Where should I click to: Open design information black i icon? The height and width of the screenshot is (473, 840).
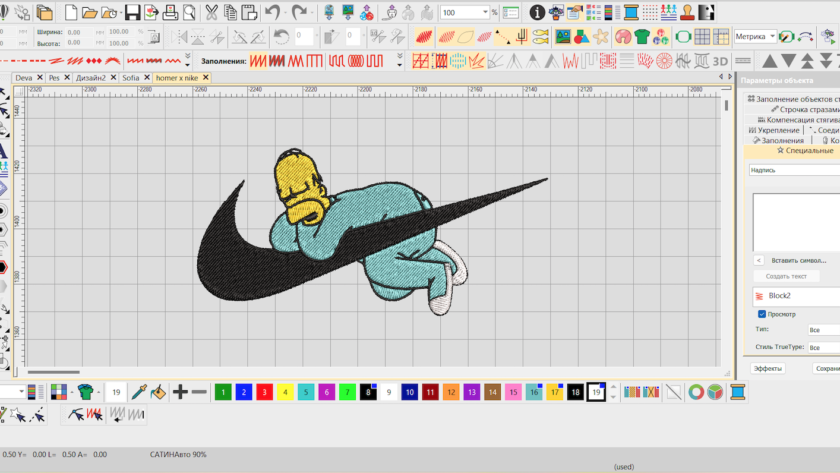[x=537, y=12]
